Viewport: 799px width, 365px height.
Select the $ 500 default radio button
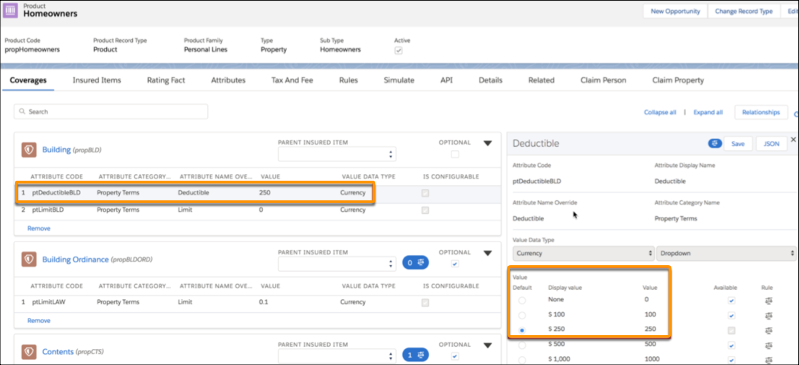522,345
